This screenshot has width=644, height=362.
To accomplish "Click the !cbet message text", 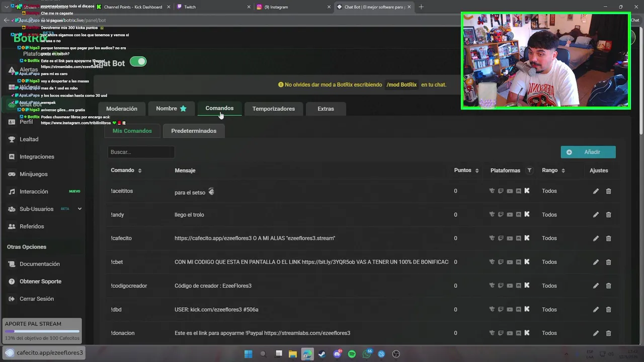I will (311, 262).
